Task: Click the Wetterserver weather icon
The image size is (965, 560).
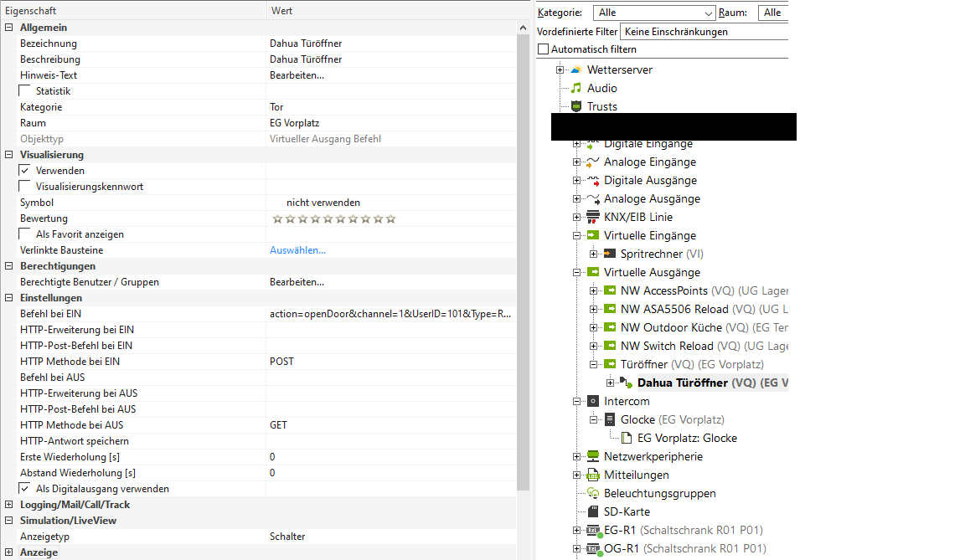Action: coord(576,69)
